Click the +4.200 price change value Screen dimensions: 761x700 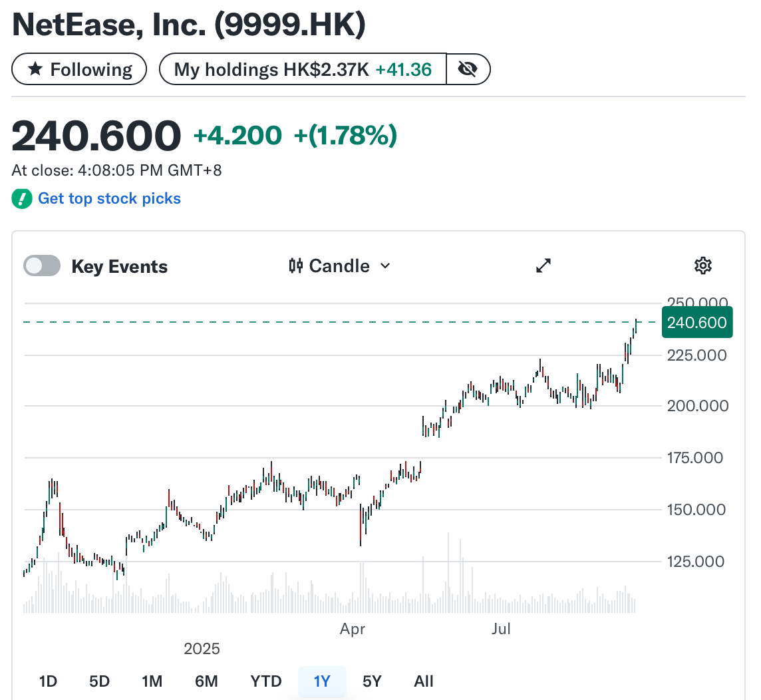pyautogui.click(x=237, y=136)
